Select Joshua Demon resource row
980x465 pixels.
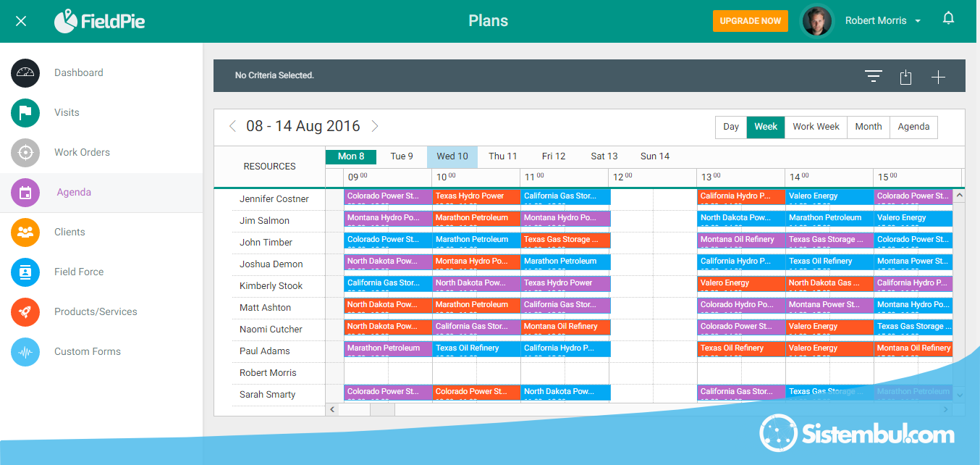[271, 264]
